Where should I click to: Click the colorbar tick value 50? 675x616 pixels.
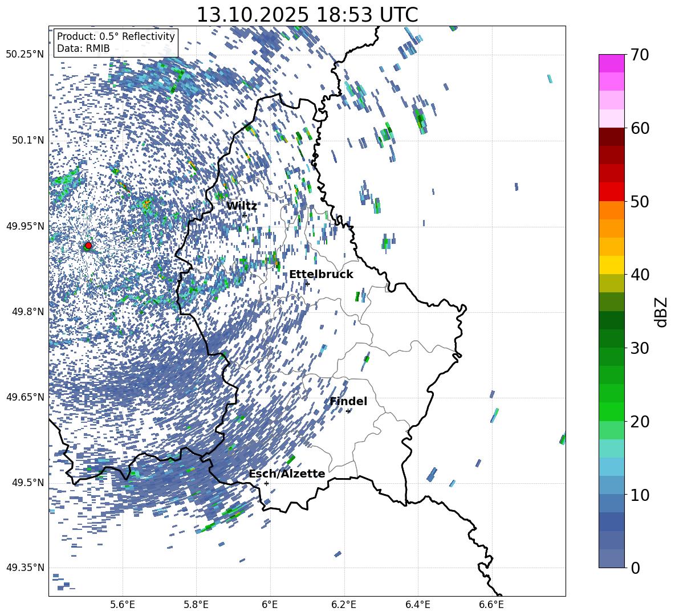click(640, 202)
